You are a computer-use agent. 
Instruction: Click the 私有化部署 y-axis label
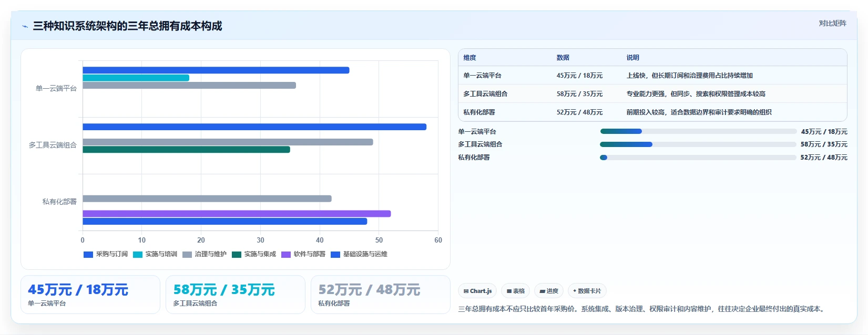[59, 202]
